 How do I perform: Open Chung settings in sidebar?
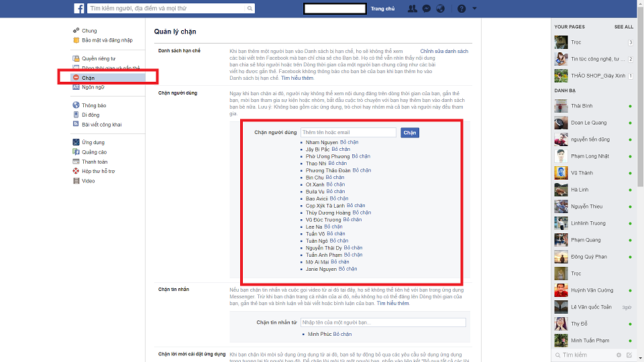pos(89,31)
